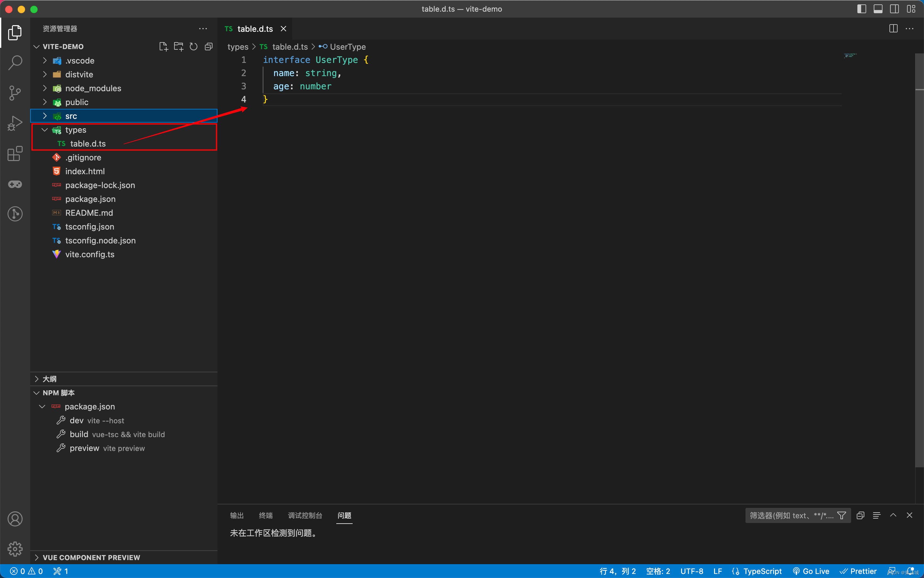Open explorer views and more actions menu
Image resolution: width=924 pixels, height=578 pixels.
(x=203, y=29)
